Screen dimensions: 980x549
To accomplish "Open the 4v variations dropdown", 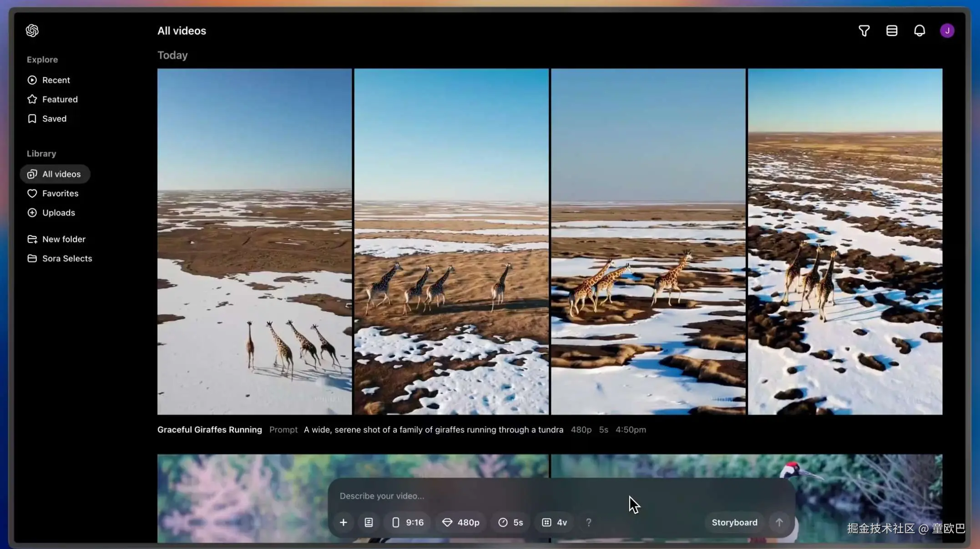I will pos(555,522).
